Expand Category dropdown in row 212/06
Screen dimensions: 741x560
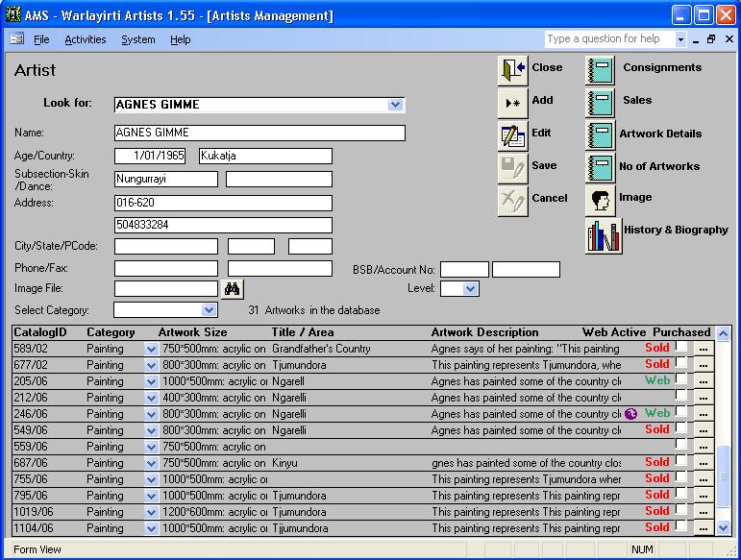click(151, 399)
